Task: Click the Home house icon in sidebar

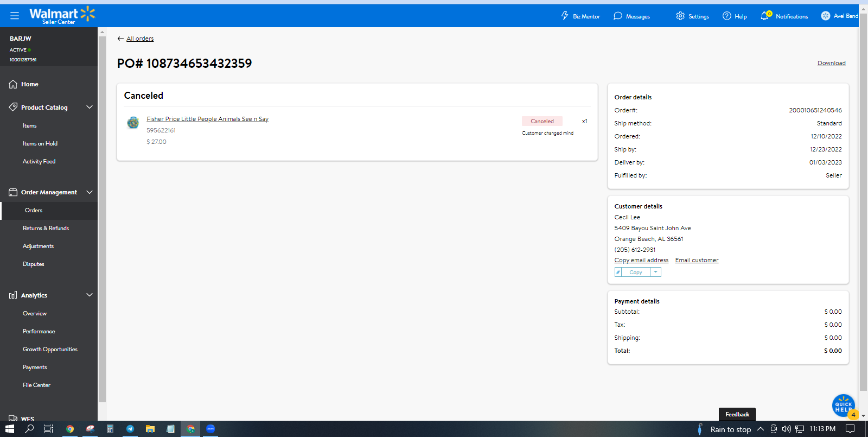Action: (13, 84)
